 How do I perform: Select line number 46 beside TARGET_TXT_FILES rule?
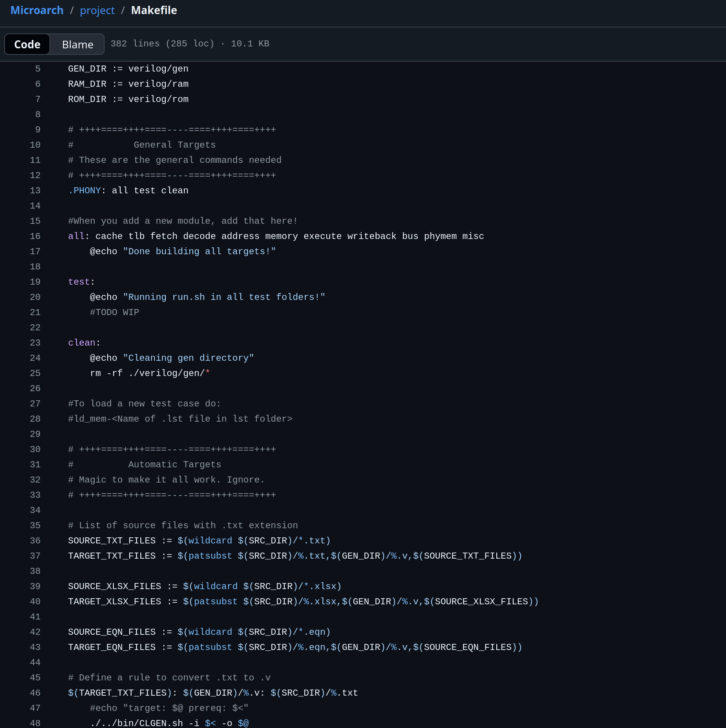(35, 693)
